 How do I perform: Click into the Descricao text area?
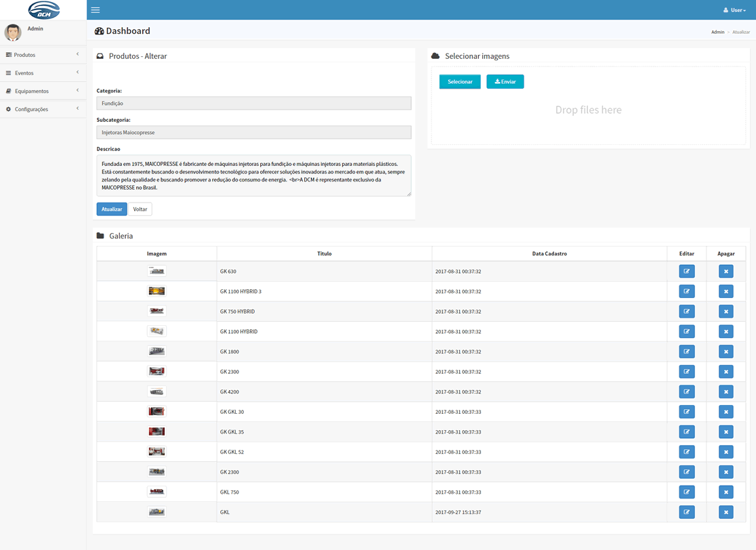tap(253, 175)
